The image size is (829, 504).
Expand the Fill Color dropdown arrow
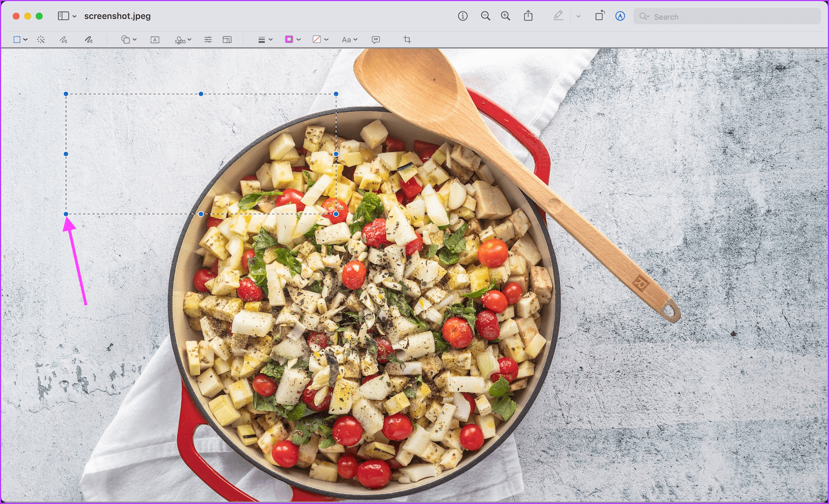(326, 40)
